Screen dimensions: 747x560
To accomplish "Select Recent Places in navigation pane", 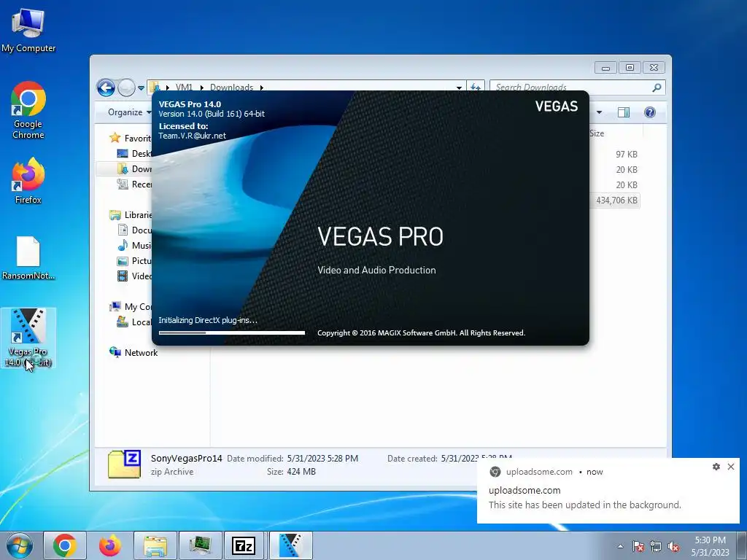I will click(134, 184).
